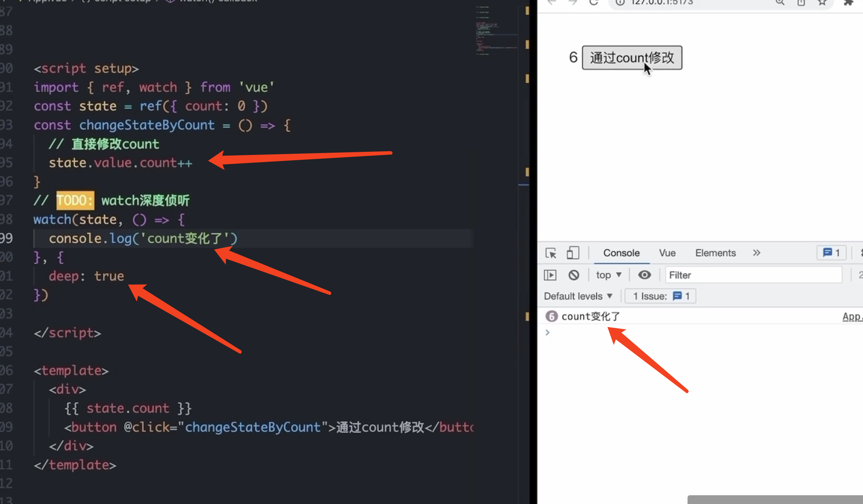Open the 1 Issue button

click(x=660, y=296)
